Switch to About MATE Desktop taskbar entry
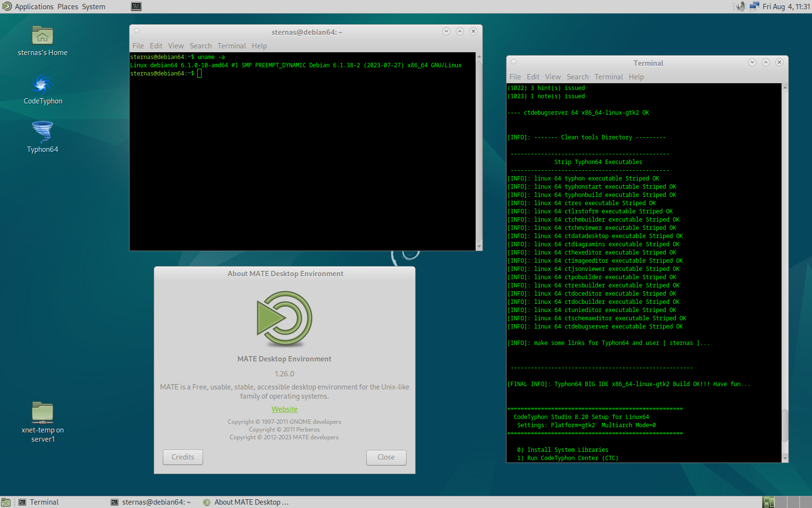 (246, 502)
